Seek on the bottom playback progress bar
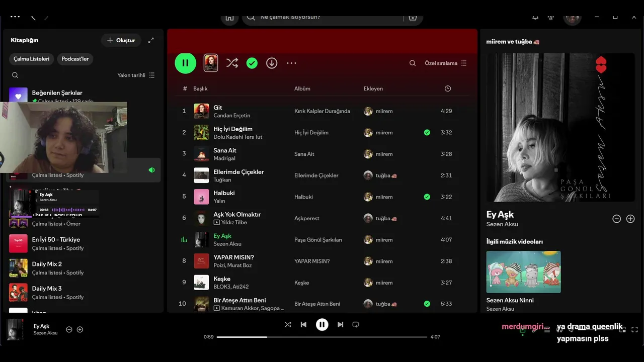 click(x=322, y=337)
